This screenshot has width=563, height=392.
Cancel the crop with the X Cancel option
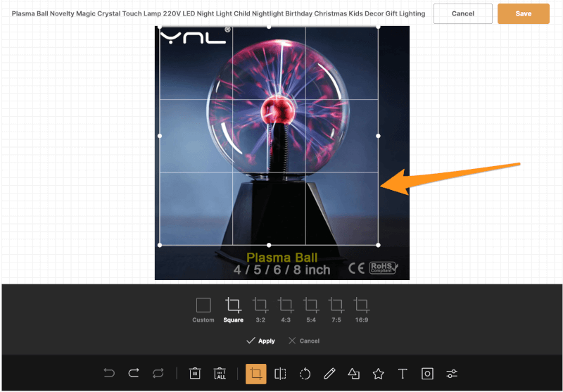pyautogui.click(x=304, y=341)
